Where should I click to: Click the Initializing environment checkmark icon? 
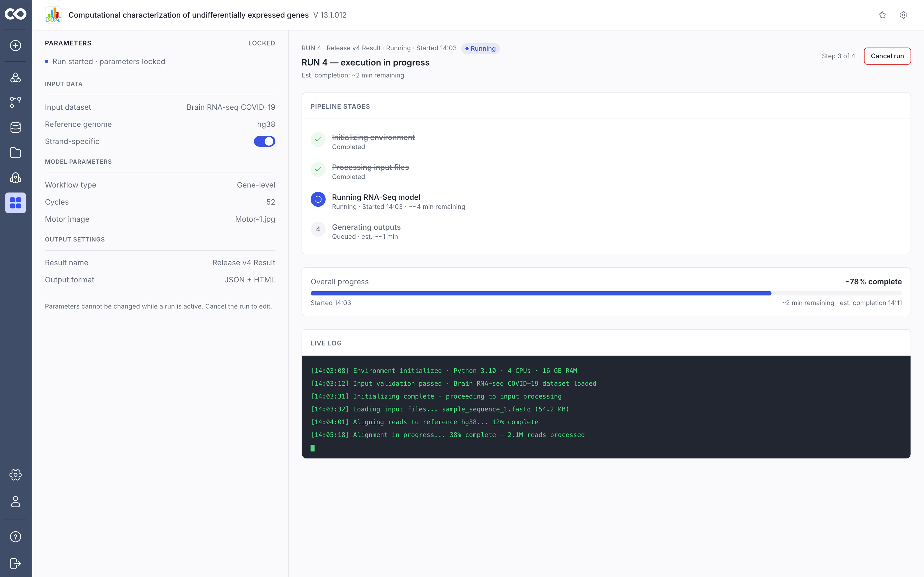click(318, 139)
